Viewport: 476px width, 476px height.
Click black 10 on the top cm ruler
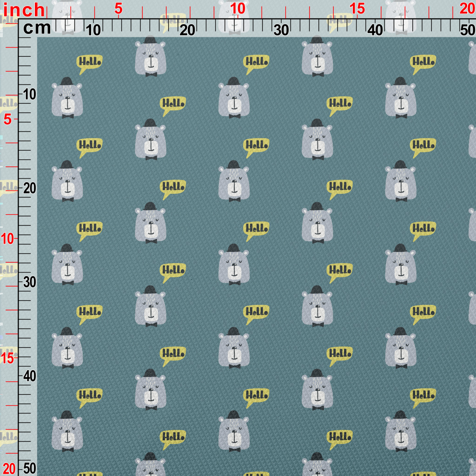(93, 30)
